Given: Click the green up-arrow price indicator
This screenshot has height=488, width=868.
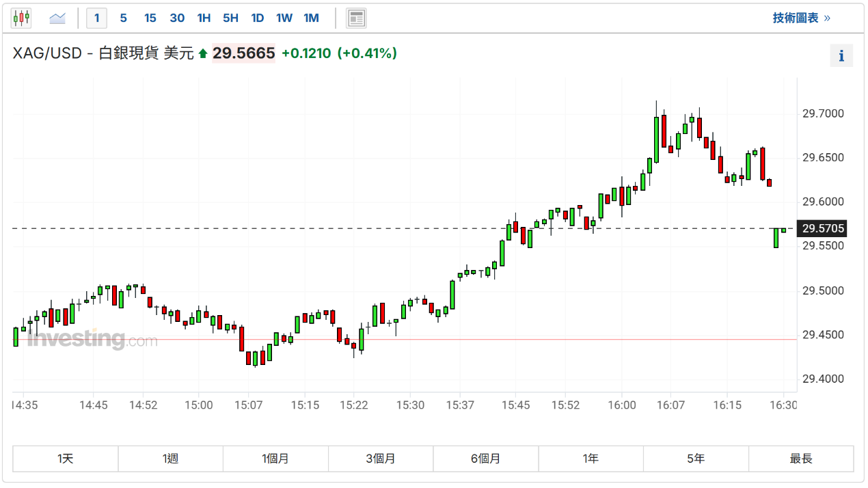Looking at the screenshot, I should coord(203,53).
